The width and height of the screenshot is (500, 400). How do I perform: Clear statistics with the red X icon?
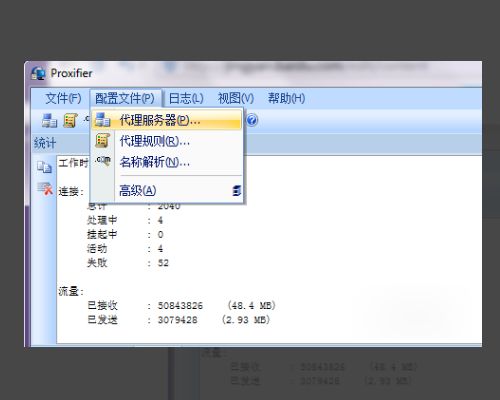pyautogui.click(x=45, y=189)
